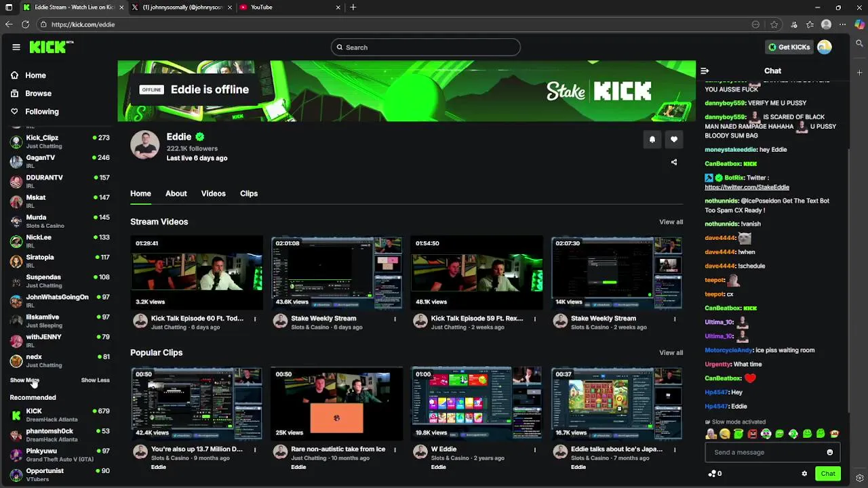Viewport: 868px width, 488px height.
Task: Go to Home in the sidebar
Action: click(x=35, y=75)
